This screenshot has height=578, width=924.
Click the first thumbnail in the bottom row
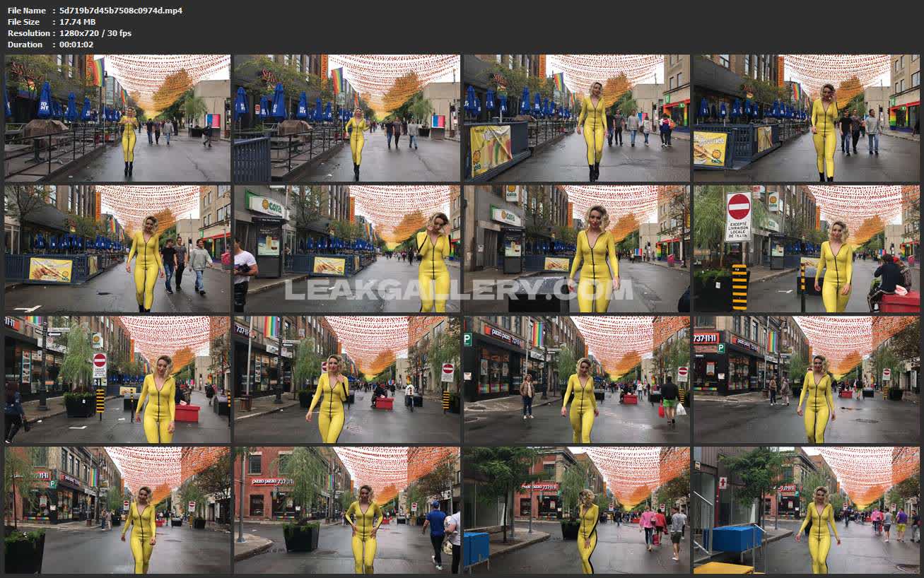pyautogui.click(x=117, y=509)
